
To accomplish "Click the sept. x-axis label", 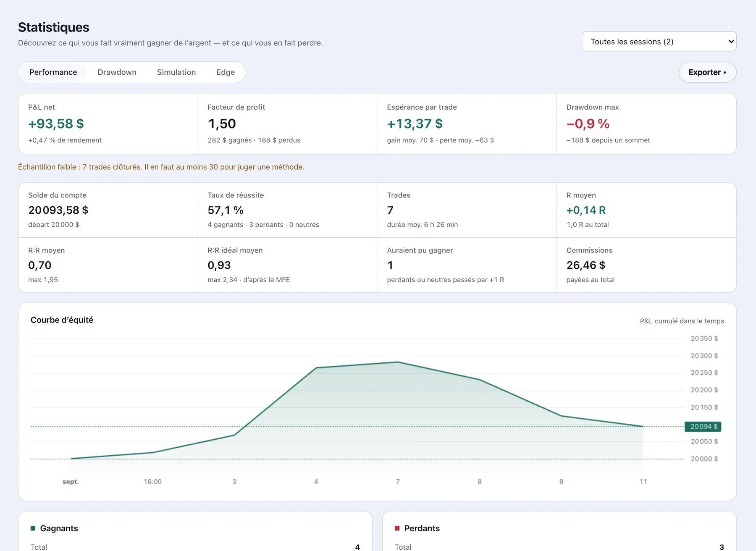I will 71,482.
